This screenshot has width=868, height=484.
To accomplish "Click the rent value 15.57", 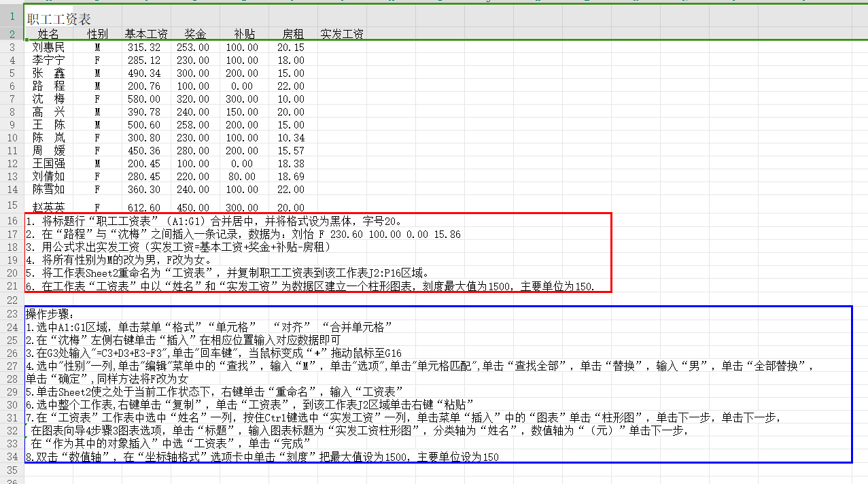I will tap(291, 151).
